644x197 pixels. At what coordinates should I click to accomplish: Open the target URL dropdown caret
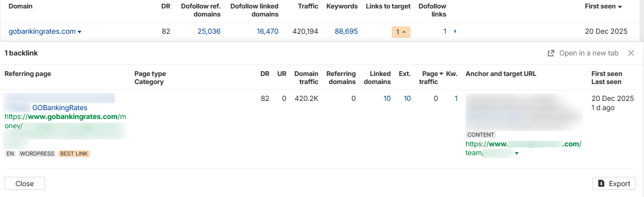517,153
